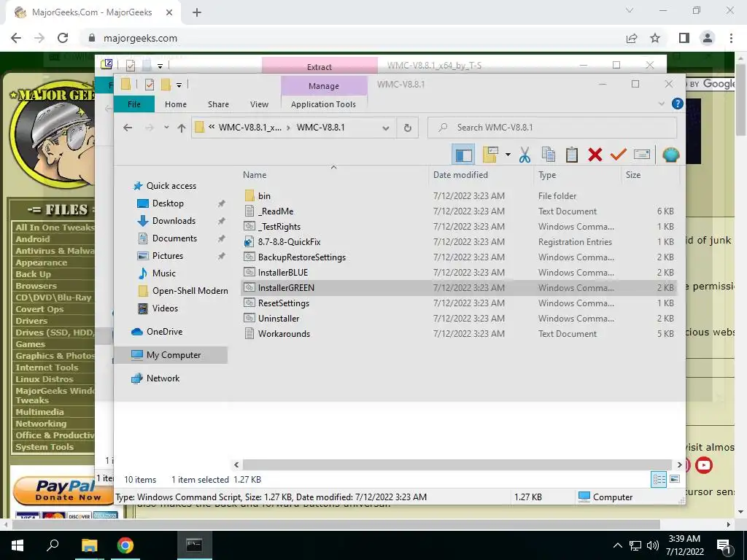This screenshot has height=560, width=747.
Task: Open the Home ribbon tab
Action: (x=175, y=104)
